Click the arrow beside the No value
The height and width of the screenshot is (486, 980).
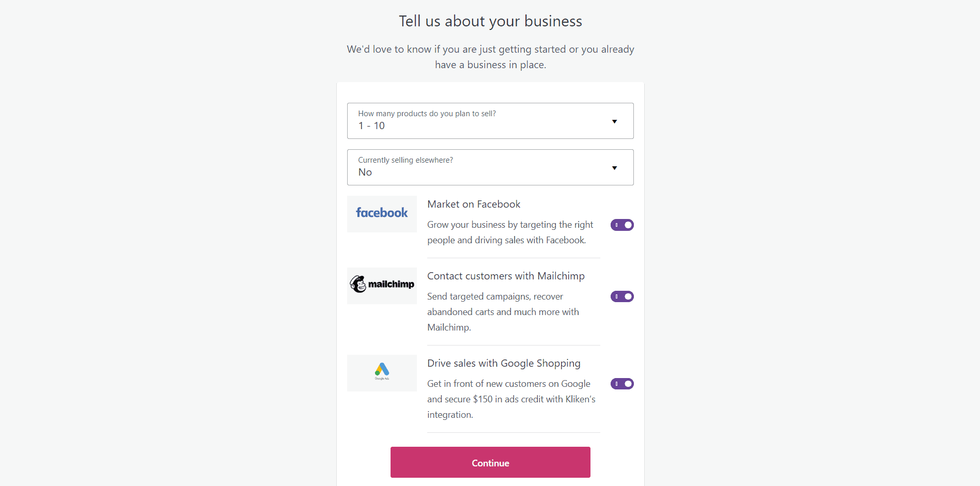coord(614,168)
